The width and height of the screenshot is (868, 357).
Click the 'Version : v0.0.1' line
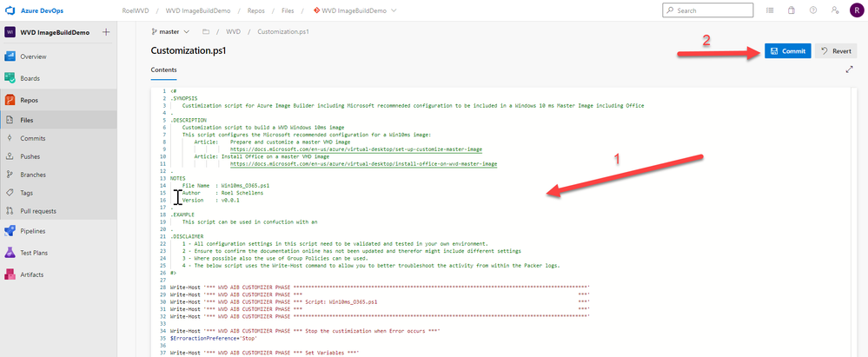[x=211, y=200]
